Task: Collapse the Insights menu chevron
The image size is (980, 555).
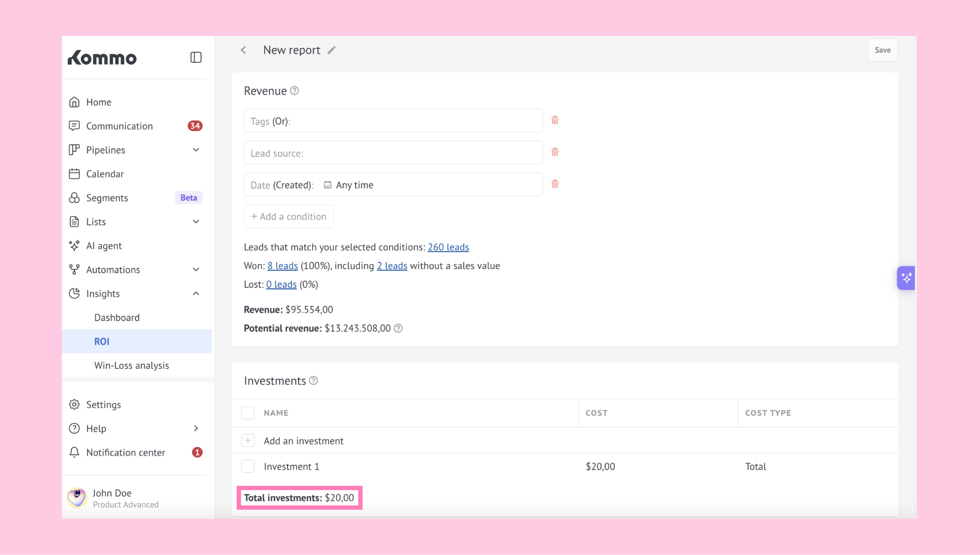Action: (196, 293)
